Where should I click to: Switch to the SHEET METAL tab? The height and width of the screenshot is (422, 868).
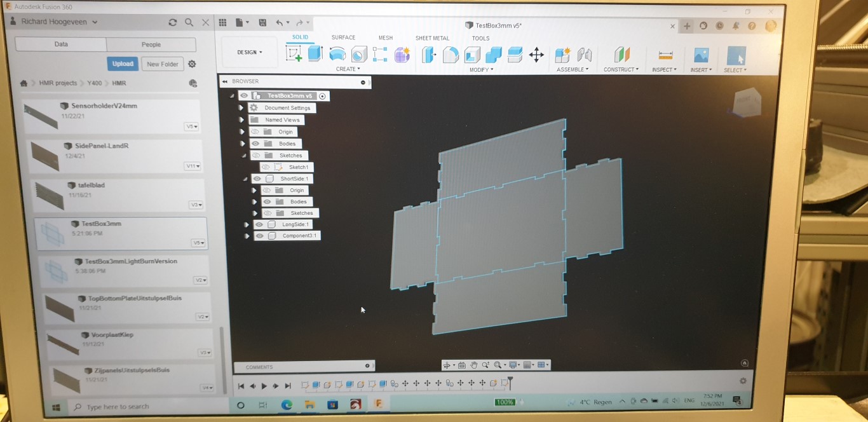[432, 38]
